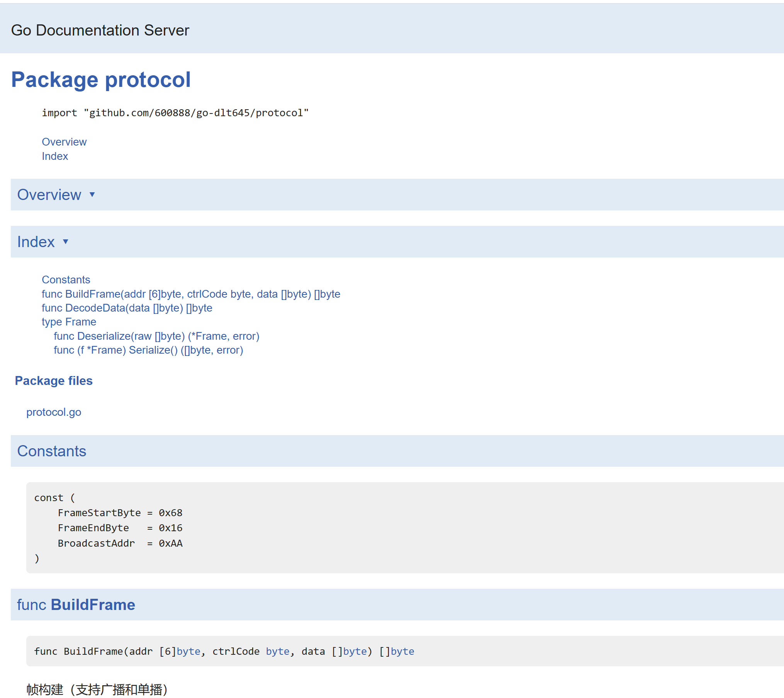Viewport: 784px width, 698px height.
Task: Go to Constants in the index
Action: point(66,280)
